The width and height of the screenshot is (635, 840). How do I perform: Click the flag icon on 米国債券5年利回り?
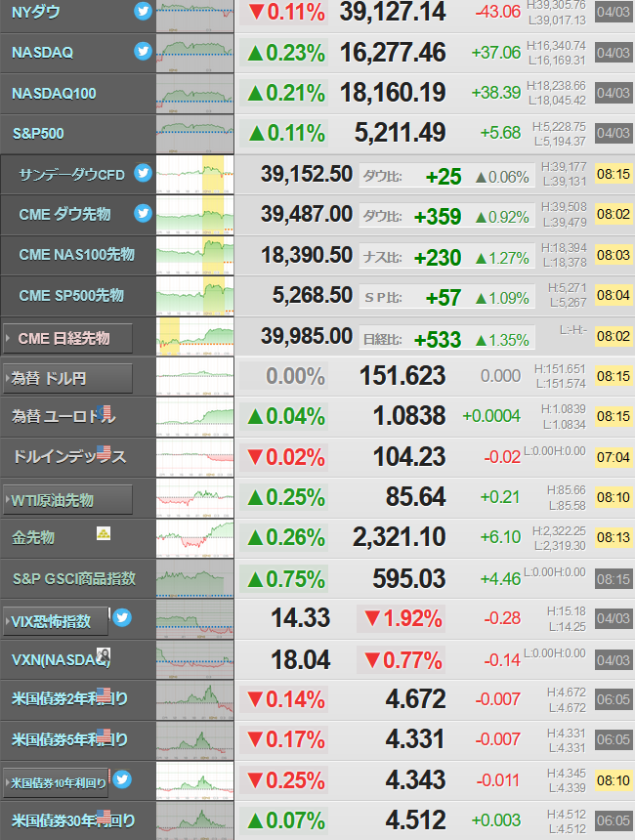[x=104, y=735]
